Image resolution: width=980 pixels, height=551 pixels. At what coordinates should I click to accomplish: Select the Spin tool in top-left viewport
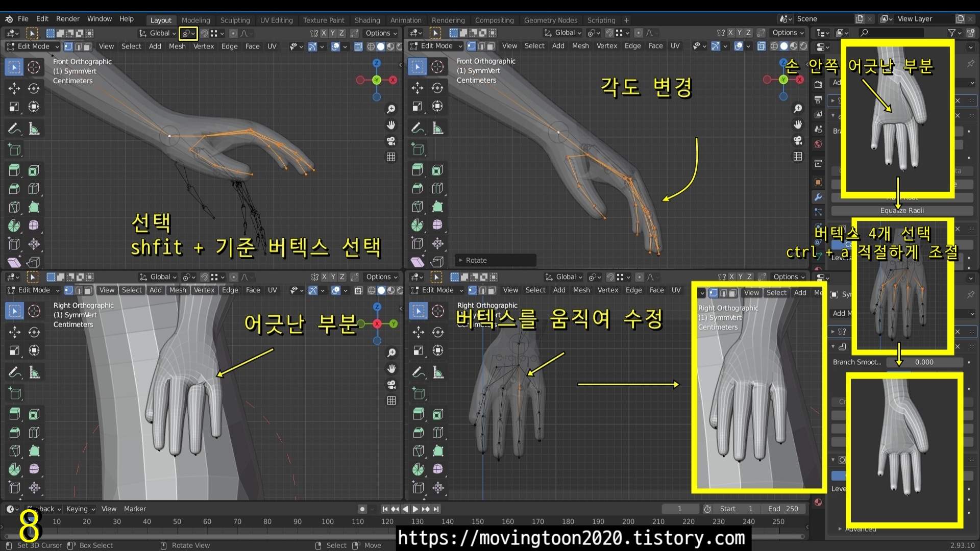(x=14, y=226)
